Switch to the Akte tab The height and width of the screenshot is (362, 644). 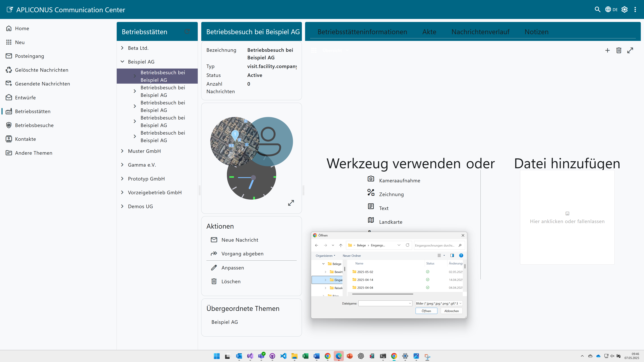click(429, 32)
